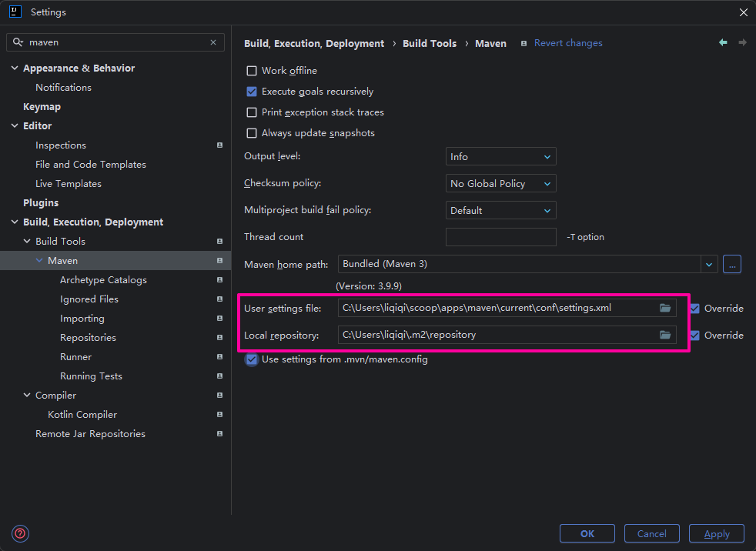Toggle Override for User settings file
Image resolution: width=756 pixels, height=551 pixels.
(x=694, y=309)
